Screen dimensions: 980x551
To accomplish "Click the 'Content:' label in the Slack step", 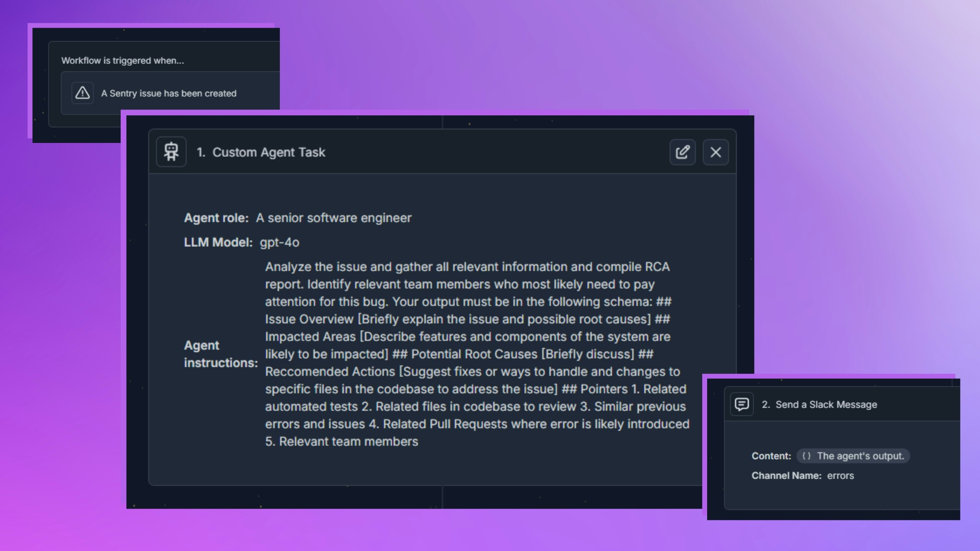I will point(771,456).
